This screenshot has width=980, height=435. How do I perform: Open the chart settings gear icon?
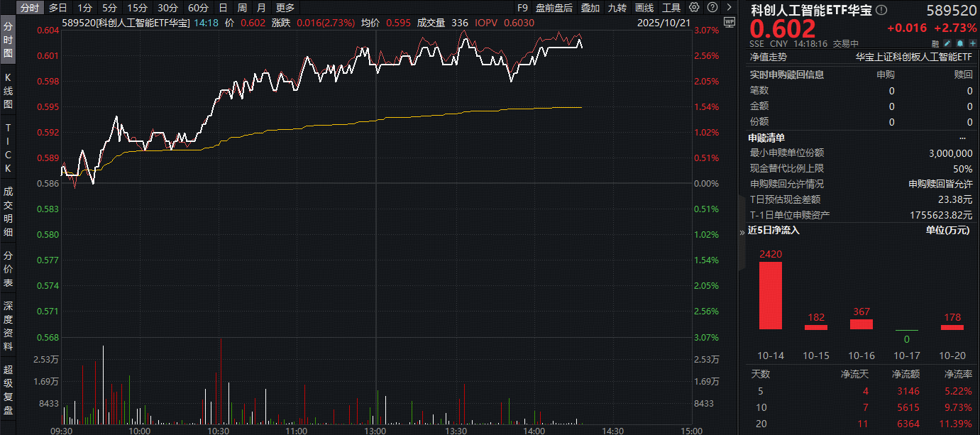click(693, 8)
